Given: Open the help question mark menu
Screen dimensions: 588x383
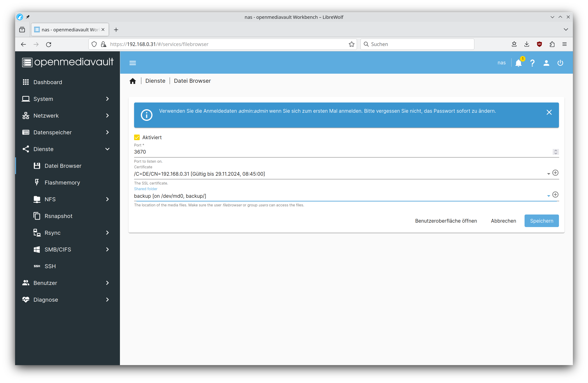Looking at the screenshot, I should [x=532, y=63].
